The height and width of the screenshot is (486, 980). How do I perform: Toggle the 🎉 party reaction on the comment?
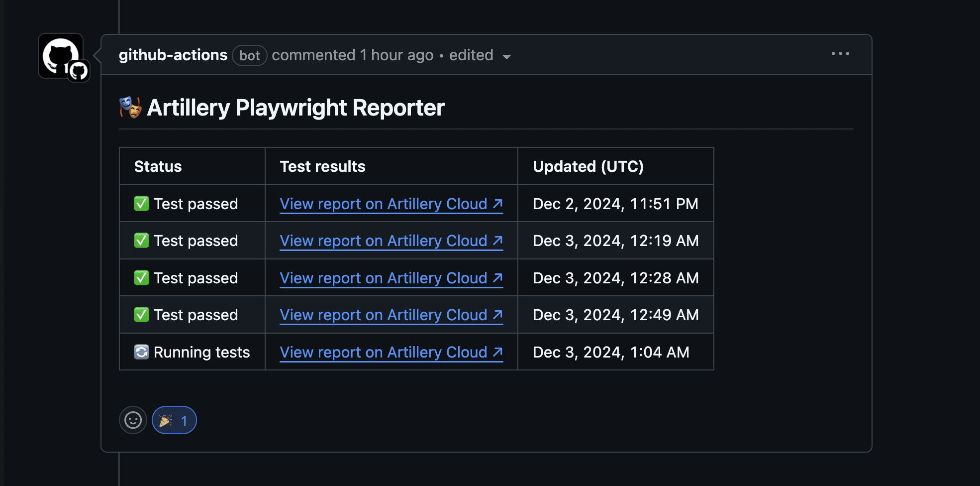pos(174,420)
